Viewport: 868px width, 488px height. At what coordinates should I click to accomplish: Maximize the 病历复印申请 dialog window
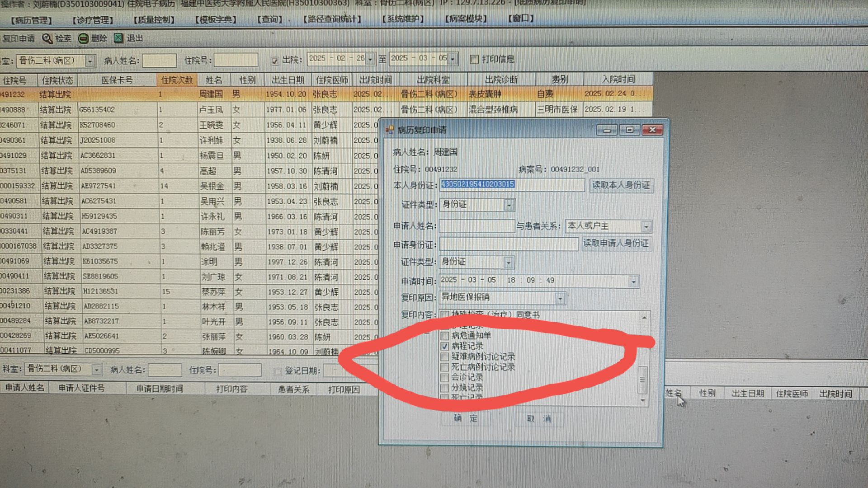pyautogui.click(x=629, y=130)
